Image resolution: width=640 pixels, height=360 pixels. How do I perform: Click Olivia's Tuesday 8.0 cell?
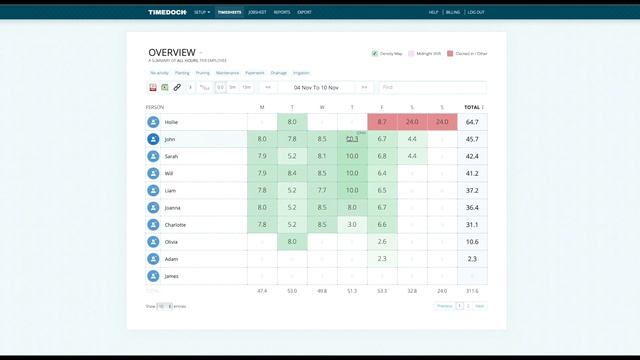[292, 242]
